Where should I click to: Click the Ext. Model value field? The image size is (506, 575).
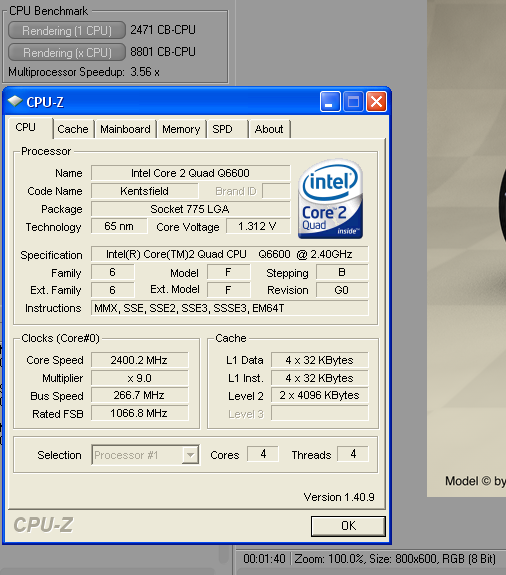(228, 290)
